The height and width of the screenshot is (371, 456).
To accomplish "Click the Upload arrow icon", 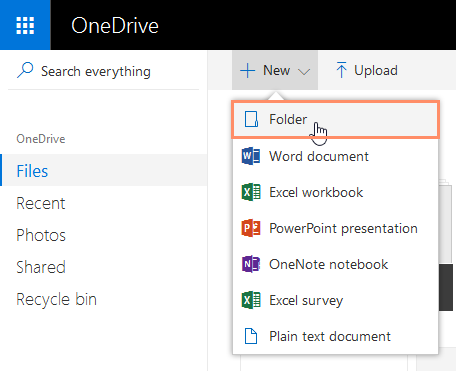I will [x=341, y=70].
